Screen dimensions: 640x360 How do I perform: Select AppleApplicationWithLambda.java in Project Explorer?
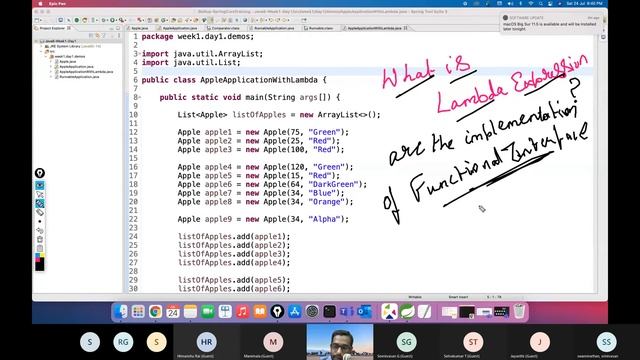[x=84, y=72]
